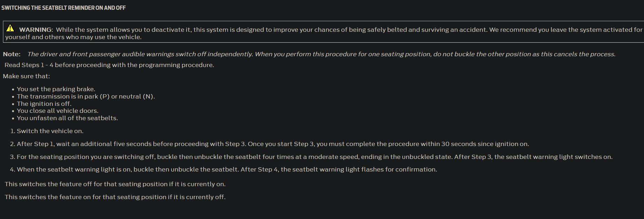The height and width of the screenshot is (219, 644).
Task: Click the 'Read Steps 1 - 4' sentence
Action: pyautogui.click(x=109, y=65)
